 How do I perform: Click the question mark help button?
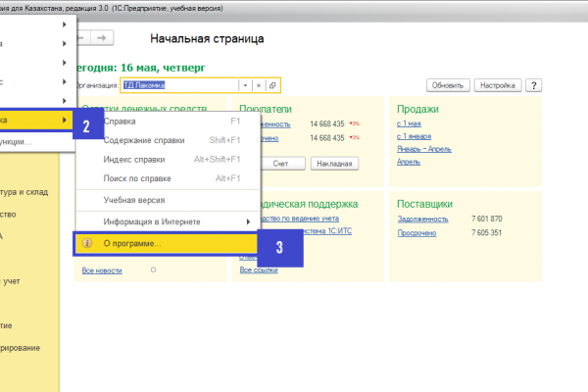pyautogui.click(x=534, y=85)
